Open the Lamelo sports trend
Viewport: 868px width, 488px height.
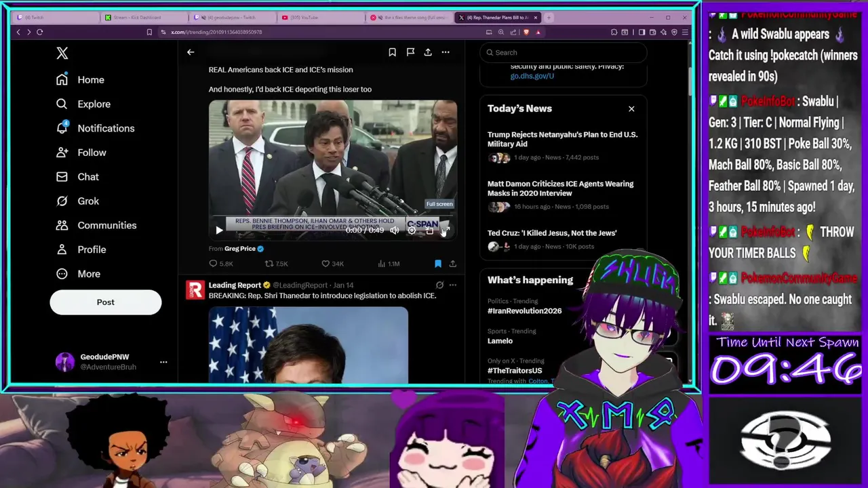click(500, 341)
